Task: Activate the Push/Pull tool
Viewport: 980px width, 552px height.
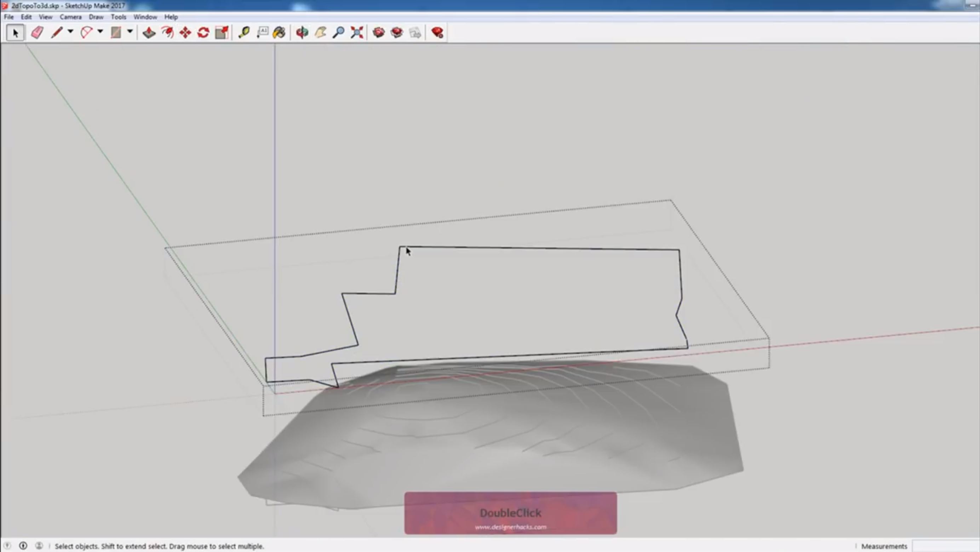Action: [x=149, y=33]
